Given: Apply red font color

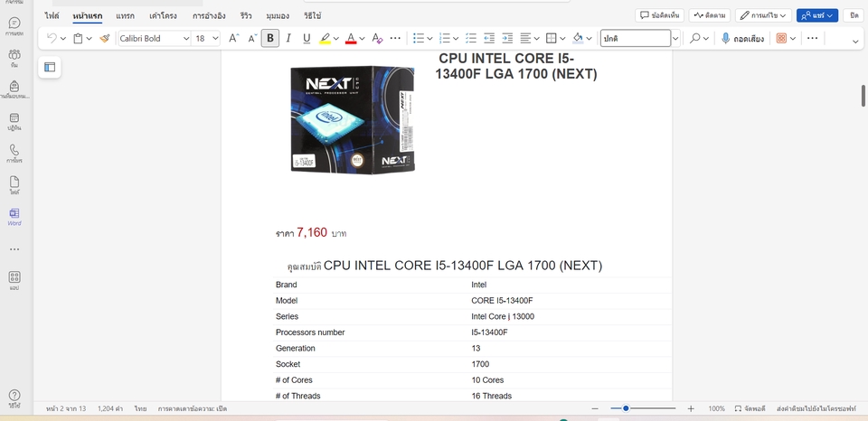Looking at the screenshot, I should [351, 38].
